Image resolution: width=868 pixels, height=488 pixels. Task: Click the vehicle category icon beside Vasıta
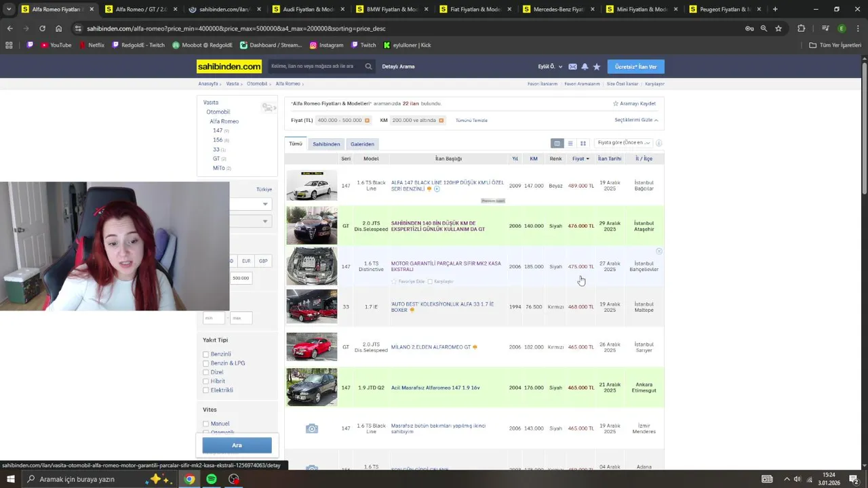coord(269,107)
